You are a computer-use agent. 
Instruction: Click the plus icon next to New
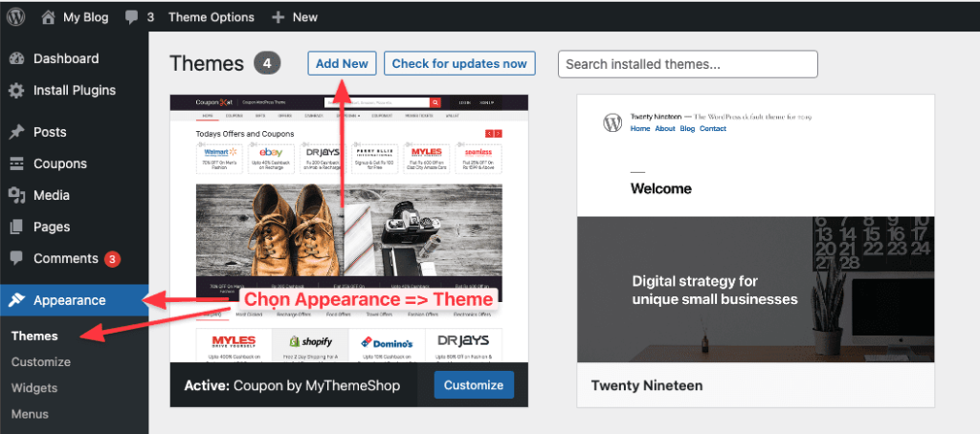click(x=278, y=17)
